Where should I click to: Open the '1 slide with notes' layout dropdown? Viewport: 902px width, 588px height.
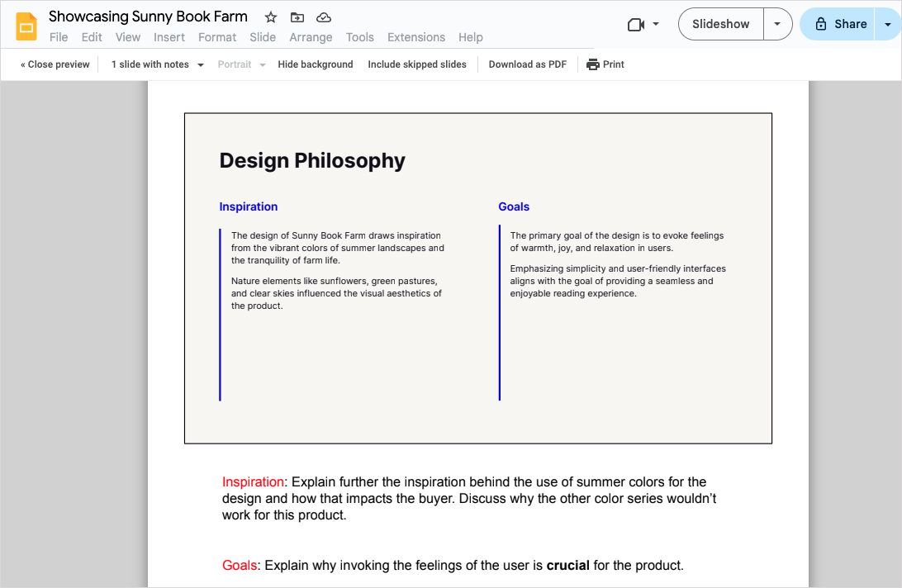point(157,64)
